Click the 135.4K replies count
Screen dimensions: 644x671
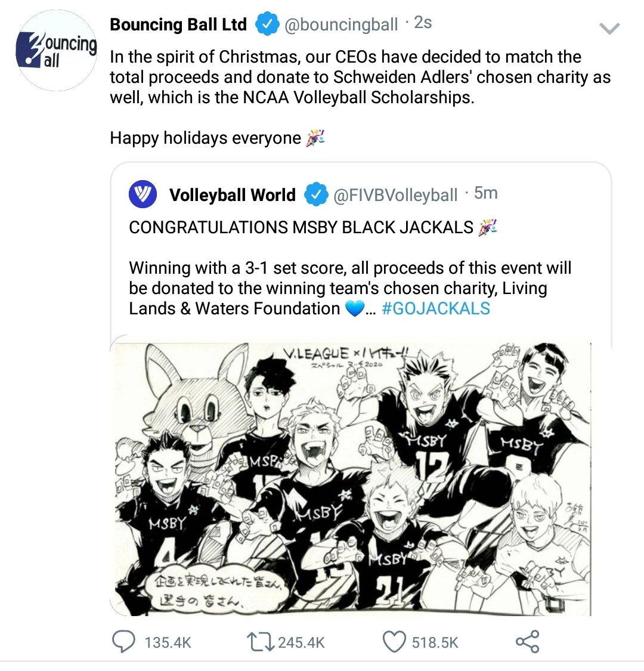(168, 642)
